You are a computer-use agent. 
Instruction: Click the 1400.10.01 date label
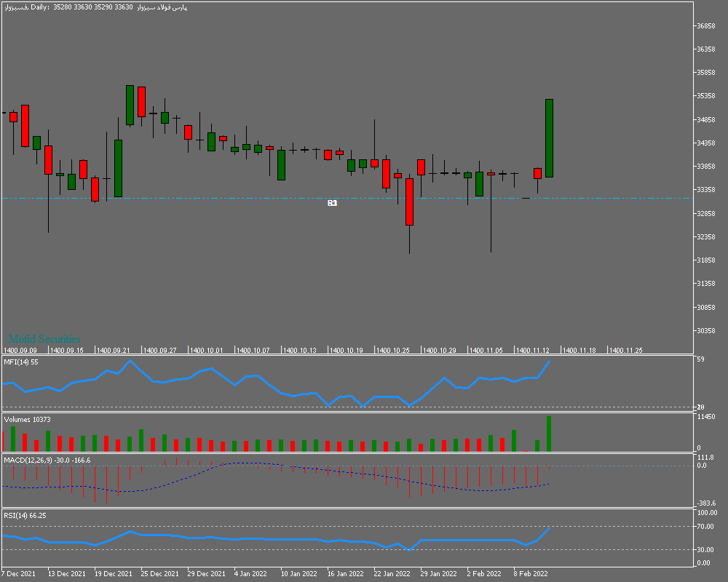tap(207, 351)
